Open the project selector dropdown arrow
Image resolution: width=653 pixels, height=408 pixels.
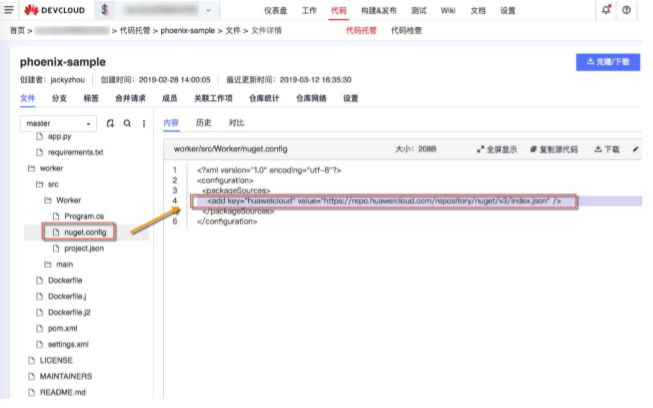pyautogui.click(x=208, y=10)
